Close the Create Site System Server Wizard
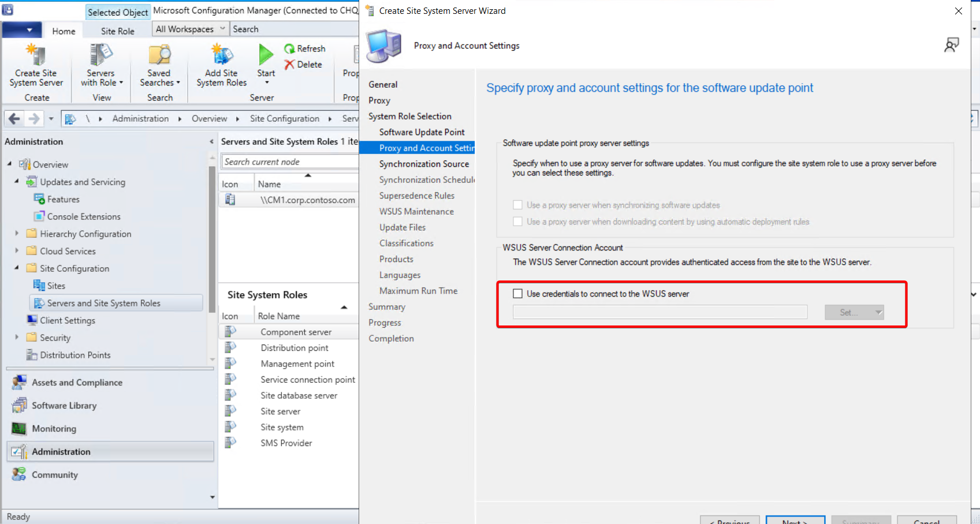 coord(959,11)
